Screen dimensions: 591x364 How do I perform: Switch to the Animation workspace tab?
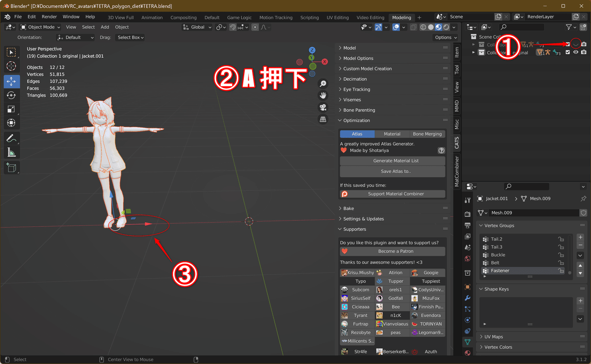click(x=152, y=17)
